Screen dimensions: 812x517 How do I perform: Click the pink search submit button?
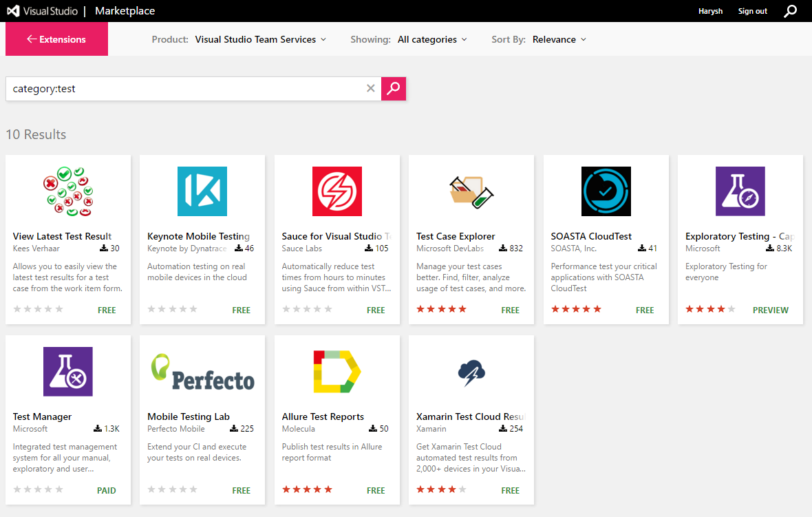click(x=394, y=89)
